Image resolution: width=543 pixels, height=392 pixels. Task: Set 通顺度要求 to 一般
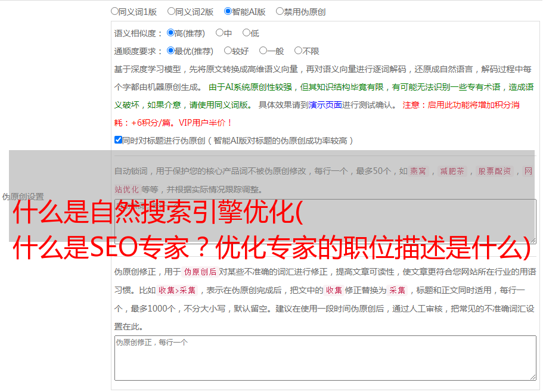point(263,51)
